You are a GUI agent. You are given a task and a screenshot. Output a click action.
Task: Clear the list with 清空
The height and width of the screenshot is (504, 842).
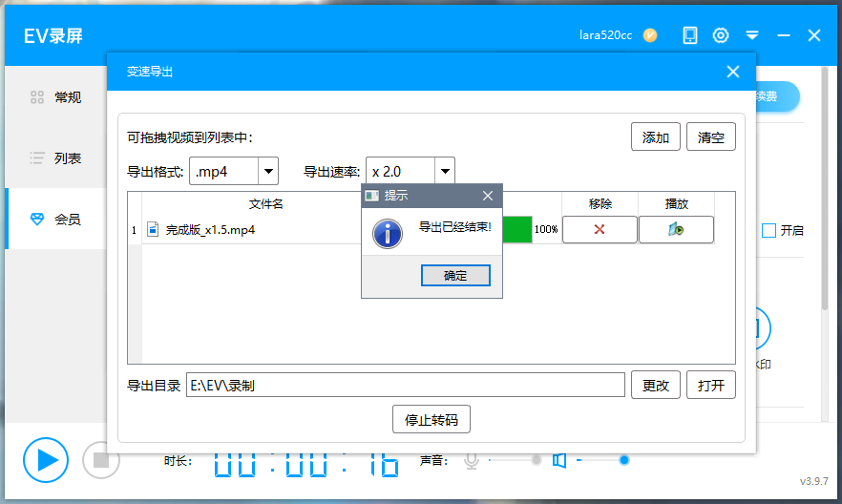[711, 136]
